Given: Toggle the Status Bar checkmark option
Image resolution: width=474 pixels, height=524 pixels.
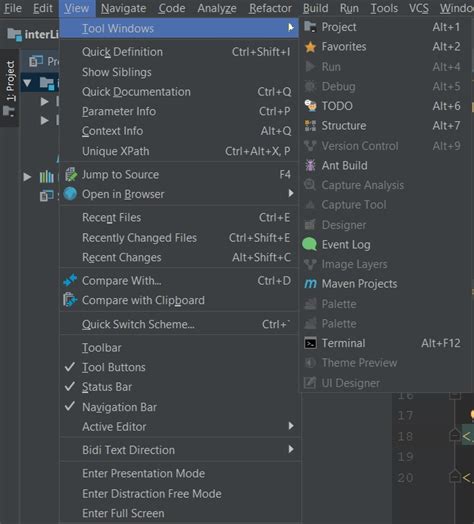Looking at the screenshot, I should click(x=181, y=387).
